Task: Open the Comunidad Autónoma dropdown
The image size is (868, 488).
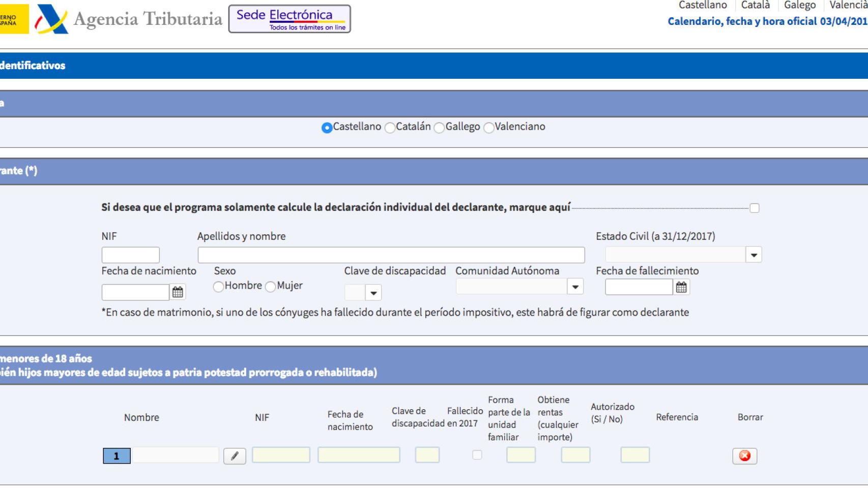Action: point(575,287)
